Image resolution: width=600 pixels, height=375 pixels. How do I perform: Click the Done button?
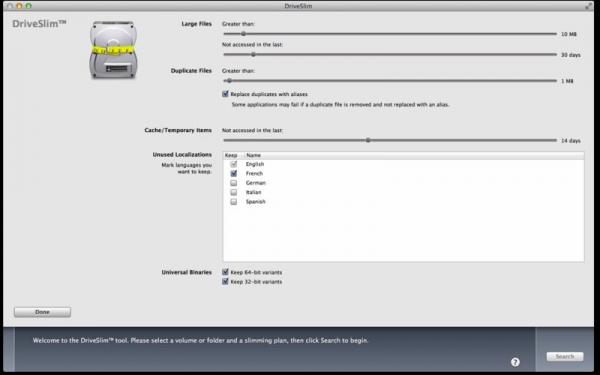42,312
